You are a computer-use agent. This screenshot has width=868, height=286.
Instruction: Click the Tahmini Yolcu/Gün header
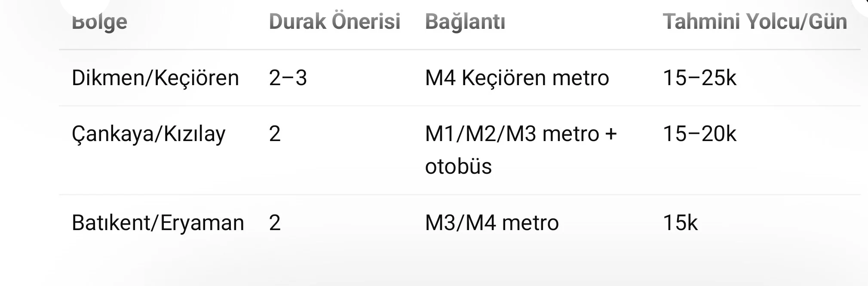coord(755,22)
